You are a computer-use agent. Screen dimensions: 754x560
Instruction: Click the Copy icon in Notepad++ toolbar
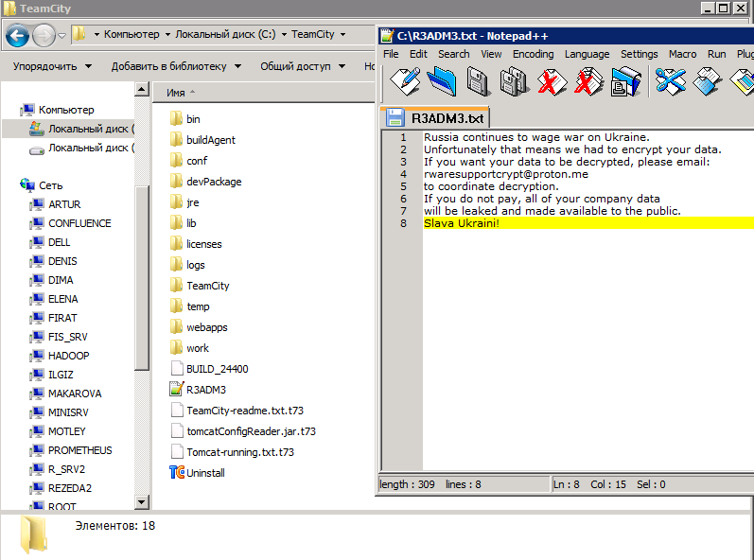coord(707,80)
